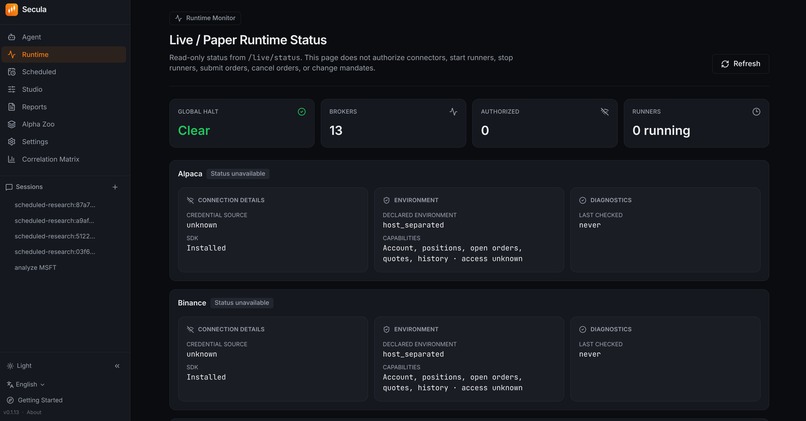Image resolution: width=806 pixels, height=421 pixels.
Task: Click the Alpha Zoo layers icon
Action: click(x=11, y=124)
